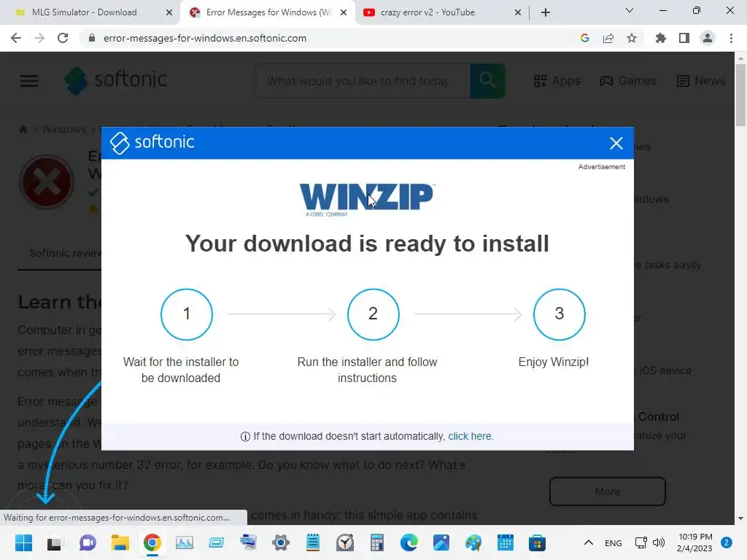Click the ENG language indicator
This screenshot has width=747, height=560.
[613, 542]
